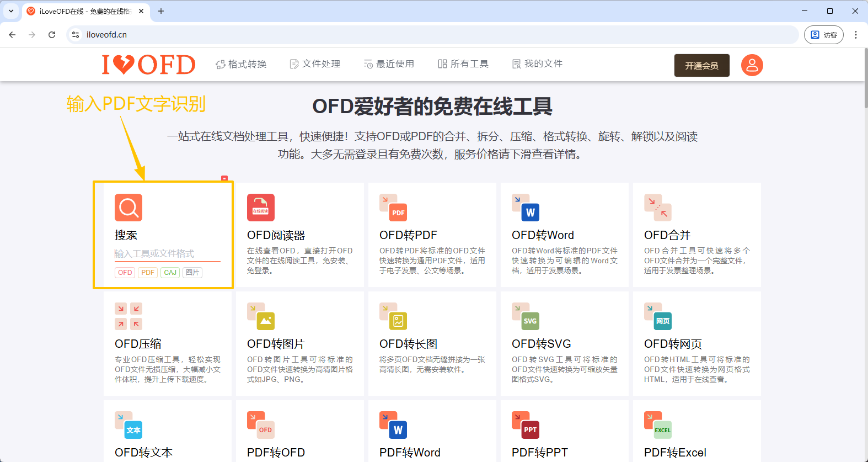Open the PDF转Word title link

click(x=410, y=453)
